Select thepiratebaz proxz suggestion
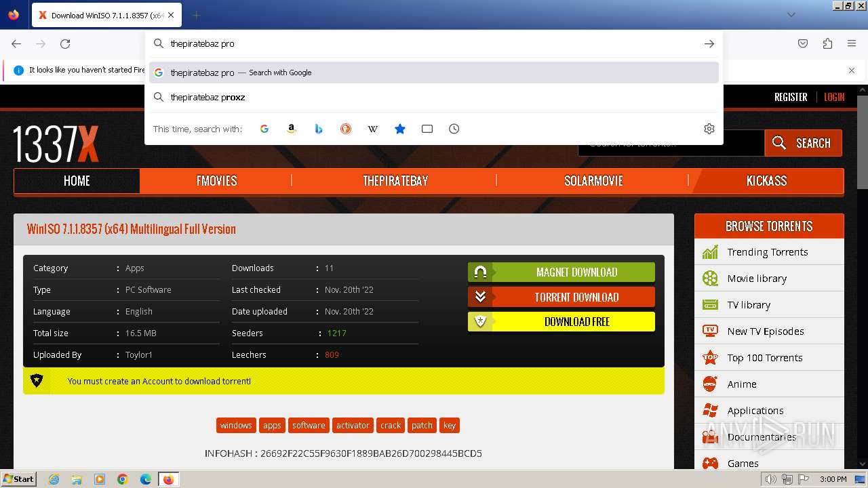The height and width of the screenshot is (488, 868). [x=434, y=98]
